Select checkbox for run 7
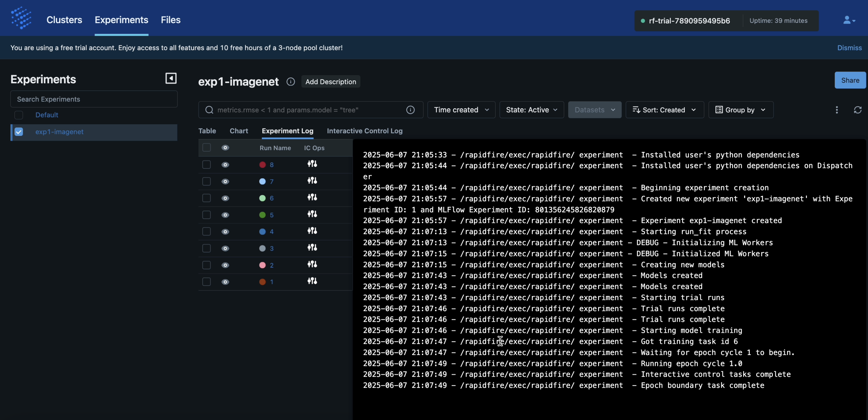Viewport: 868px width, 420px height. point(207,181)
